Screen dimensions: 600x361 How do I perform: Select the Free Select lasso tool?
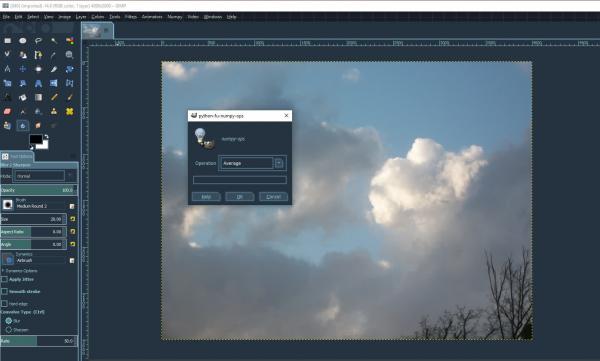click(38, 41)
